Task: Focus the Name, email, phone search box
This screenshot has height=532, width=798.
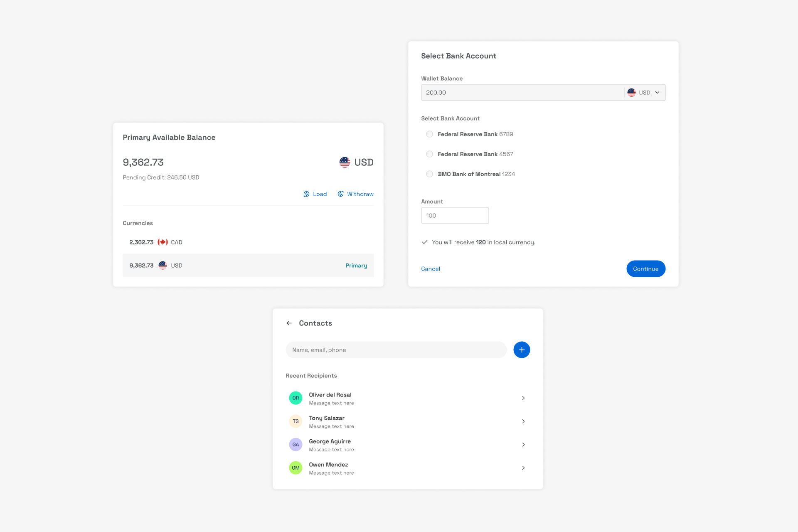Action: pos(396,350)
